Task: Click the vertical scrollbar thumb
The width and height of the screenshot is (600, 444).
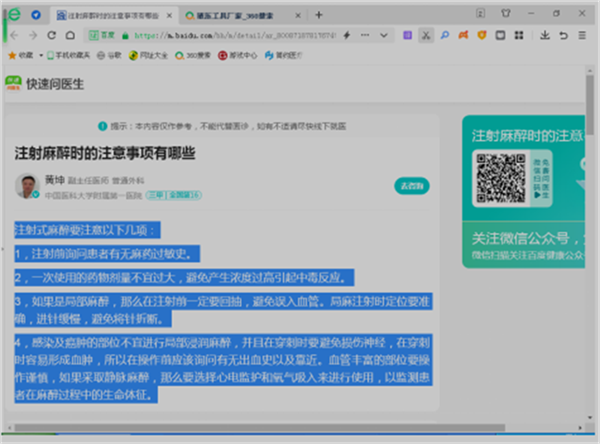Action: coord(589,105)
